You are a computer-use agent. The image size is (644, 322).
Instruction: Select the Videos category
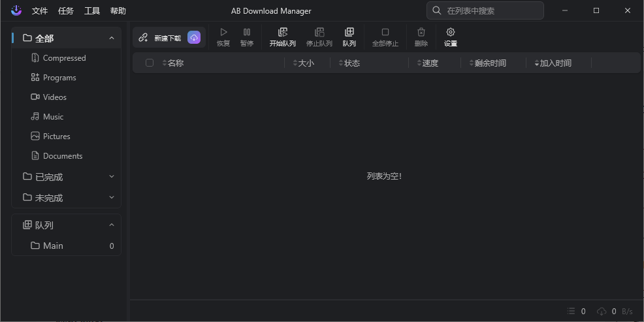[x=55, y=97]
